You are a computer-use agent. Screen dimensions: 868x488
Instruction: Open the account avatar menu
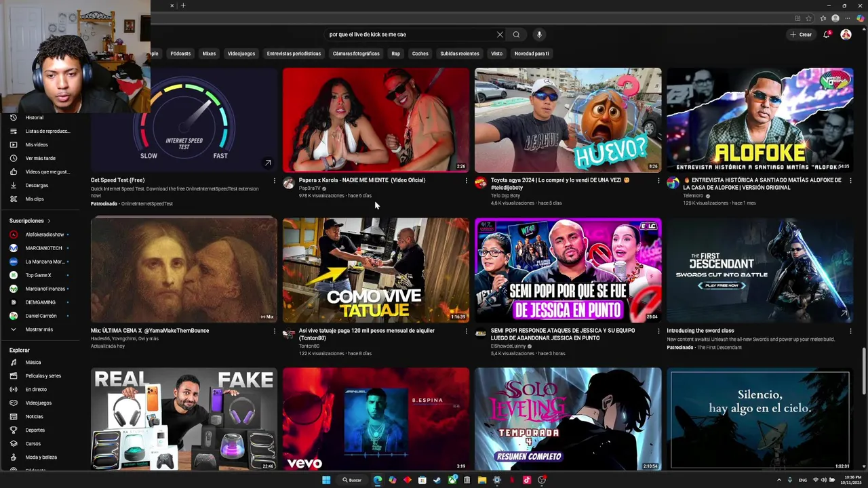pos(846,35)
